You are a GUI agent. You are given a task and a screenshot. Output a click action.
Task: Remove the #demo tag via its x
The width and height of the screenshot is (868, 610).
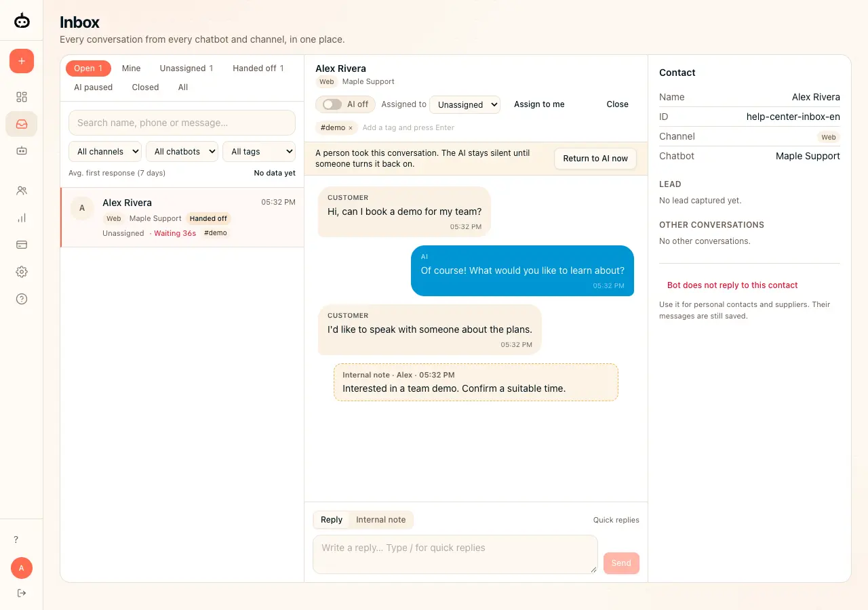click(x=351, y=128)
